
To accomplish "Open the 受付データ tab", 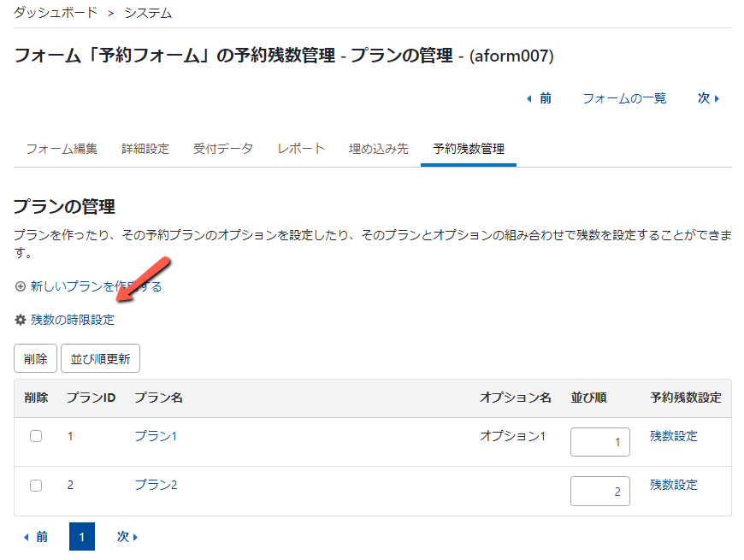I will point(223,147).
